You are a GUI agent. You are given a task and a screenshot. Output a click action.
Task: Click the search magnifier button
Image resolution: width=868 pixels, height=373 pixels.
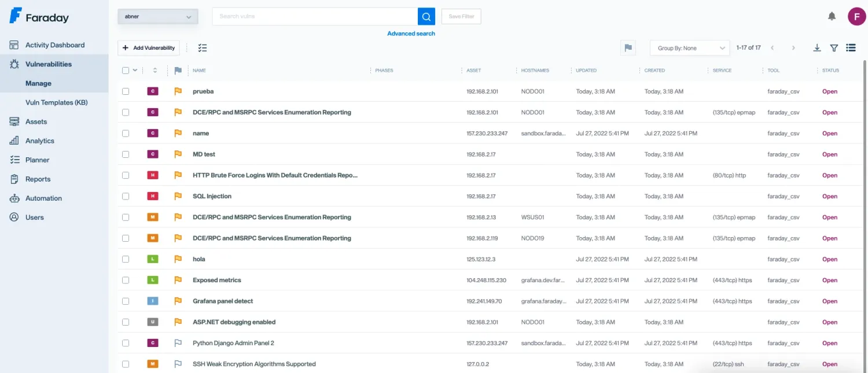[426, 16]
